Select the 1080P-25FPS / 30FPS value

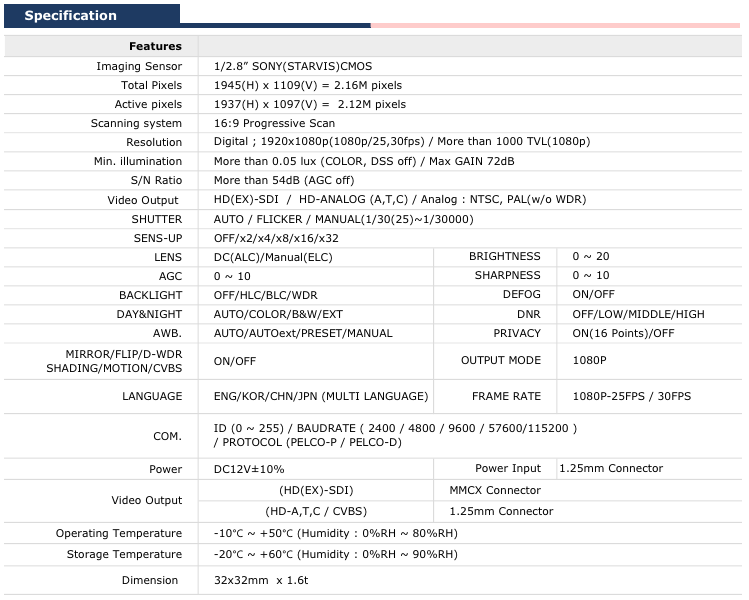(632, 396)
